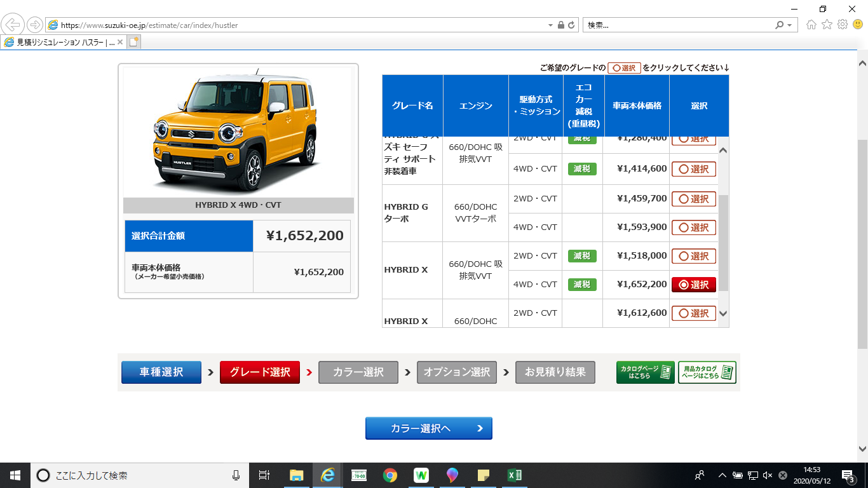Go to the カラー選択 step
The width and height of the screenshot is (868, 488).
click(358, 372)
